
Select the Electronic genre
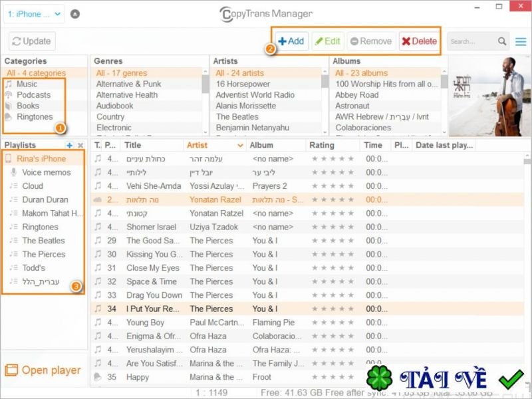tap(114, 127)
